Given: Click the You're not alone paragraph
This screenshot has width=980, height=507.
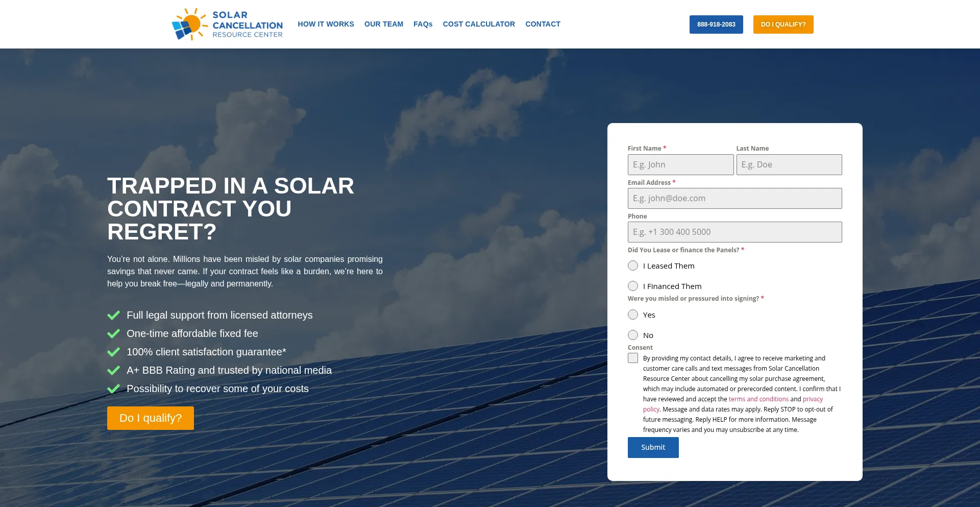Looking at the screenshot, I should 245,271.
